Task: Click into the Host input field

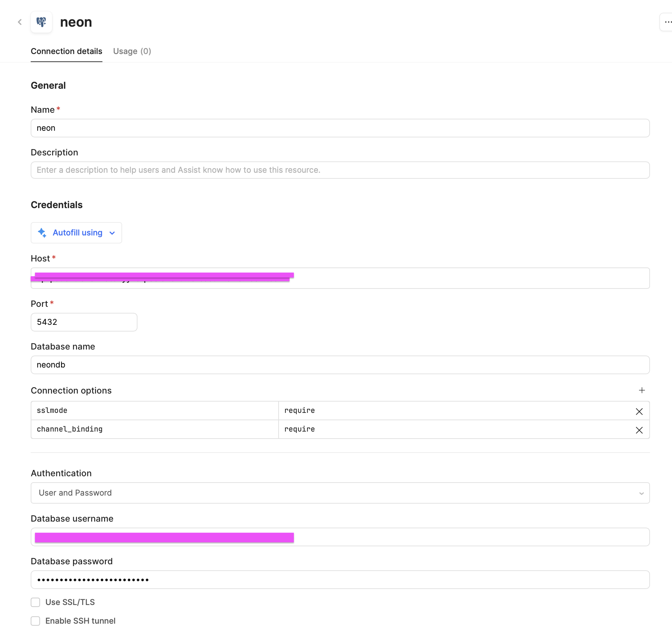Action: click(340, 278)
